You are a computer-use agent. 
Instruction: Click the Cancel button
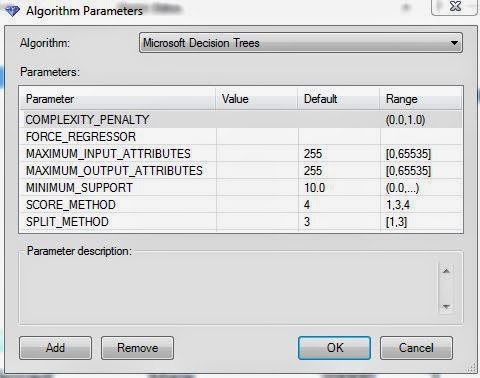tap(416, 348)
